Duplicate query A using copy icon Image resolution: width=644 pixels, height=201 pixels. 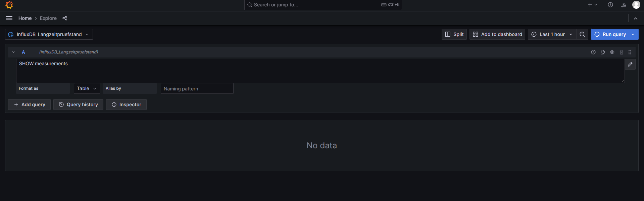pos(603,52)
